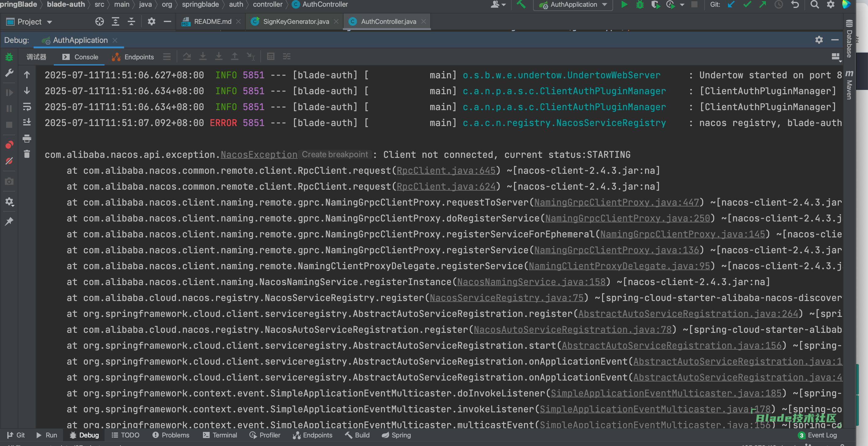Run AuthApplication with the green play button
Image resolution: width=868 pixels, height=446 pixels.
[x=624, y=5]
